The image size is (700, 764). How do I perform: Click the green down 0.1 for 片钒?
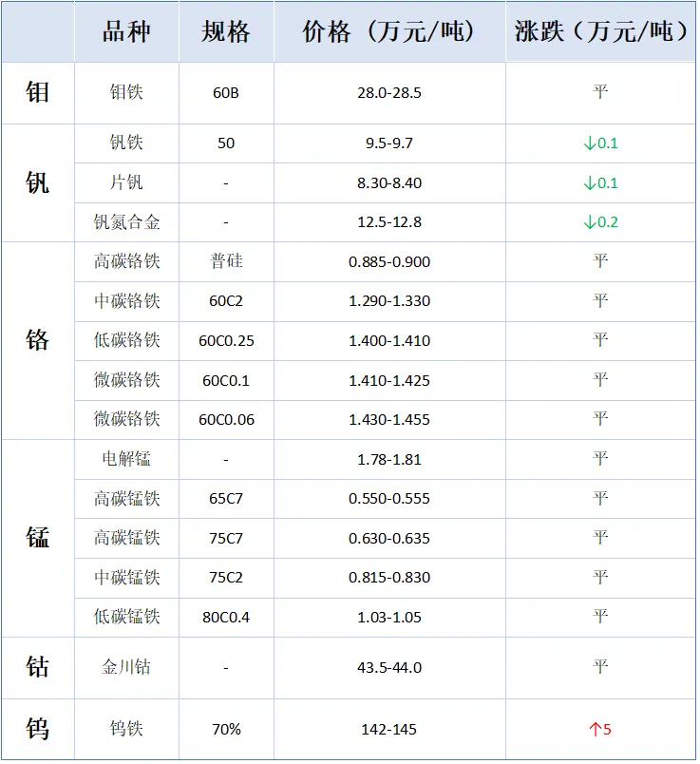(600, 182)
